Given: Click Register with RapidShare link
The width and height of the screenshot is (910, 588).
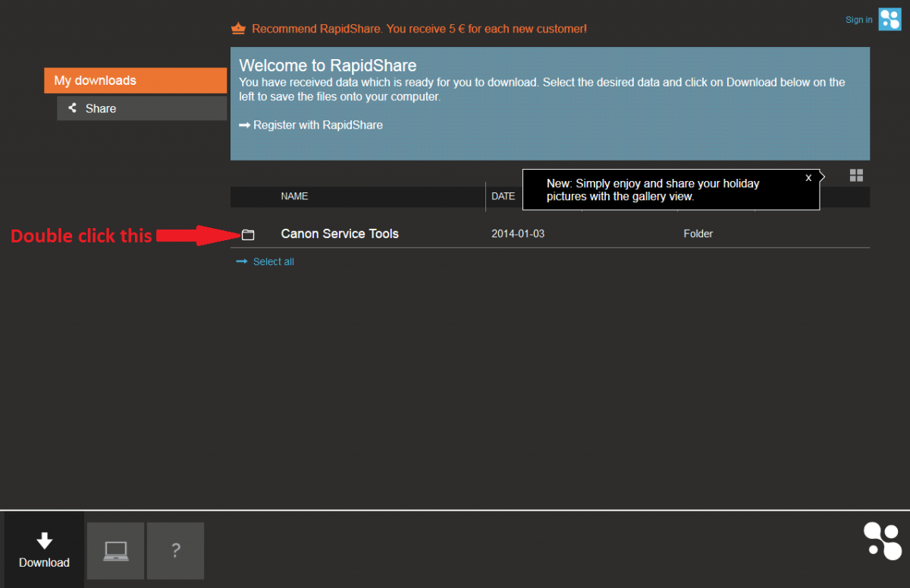Looking at the screenshot, I should (317, 125).
